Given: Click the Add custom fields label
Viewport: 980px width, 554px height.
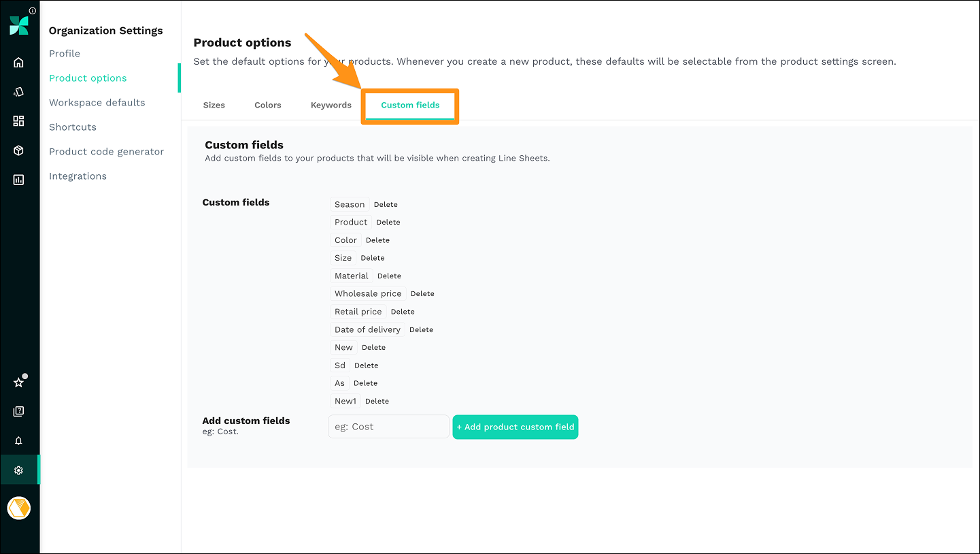Looking at the screenshot, I should 246,421.
